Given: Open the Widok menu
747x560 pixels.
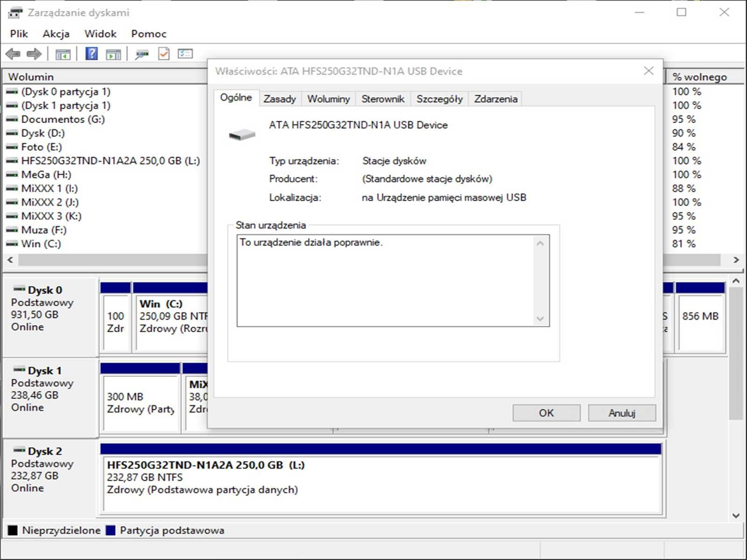Looking at the screenshot, I should tap(100, 34).
